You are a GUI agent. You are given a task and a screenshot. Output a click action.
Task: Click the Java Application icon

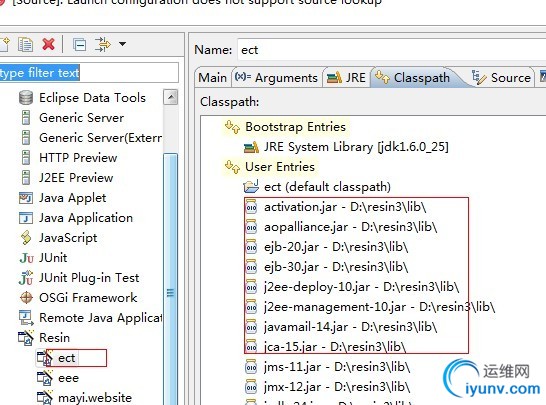[26, 218]
